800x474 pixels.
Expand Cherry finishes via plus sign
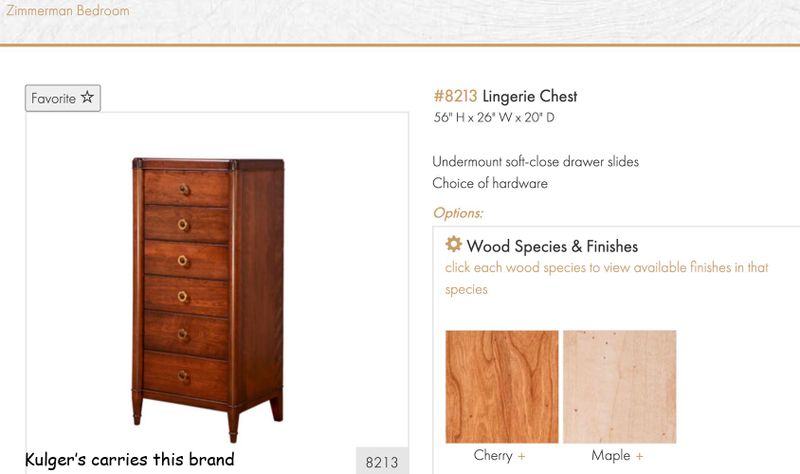tap(521, 456)
